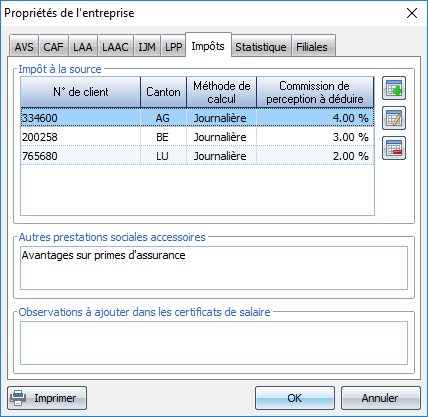Click the edit row icon with pencil
This screenshot has height=417, width=428.
(394, 118)
